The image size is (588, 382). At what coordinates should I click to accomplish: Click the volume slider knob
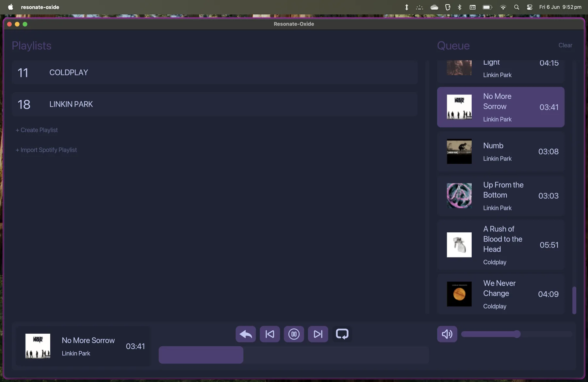tap(517, 334)
